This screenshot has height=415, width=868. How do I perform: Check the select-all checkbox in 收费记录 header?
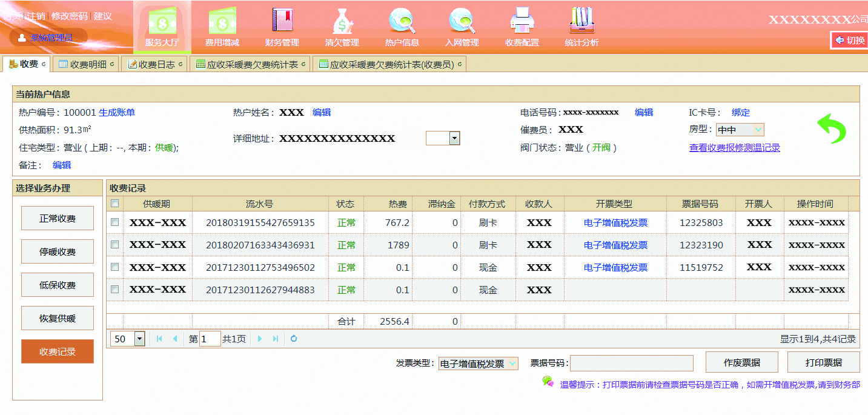coord(114,204)
